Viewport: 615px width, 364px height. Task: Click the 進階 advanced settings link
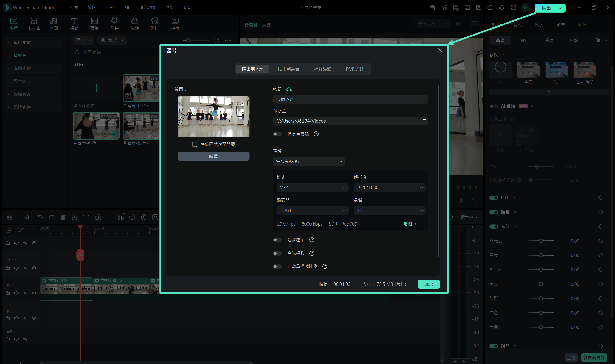pos(410,224)
